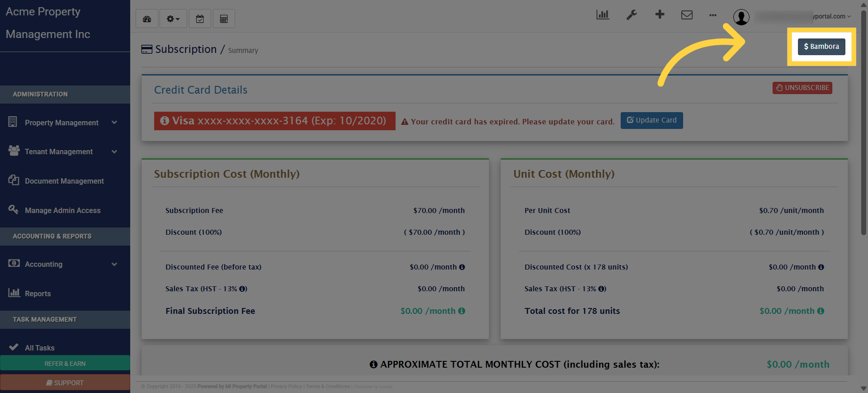
Task: Click the approximate total $0.00 /month value
Action: tap(798, 365)
